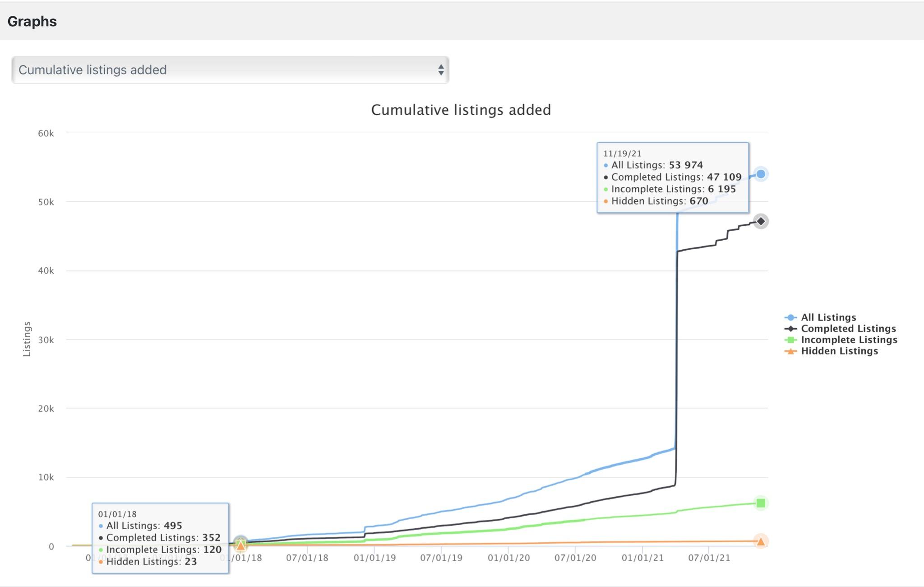This screenshot has height=587, width=924.
Task: Click blue circle endpoint on All Listings line
Action: coord(761,174)
